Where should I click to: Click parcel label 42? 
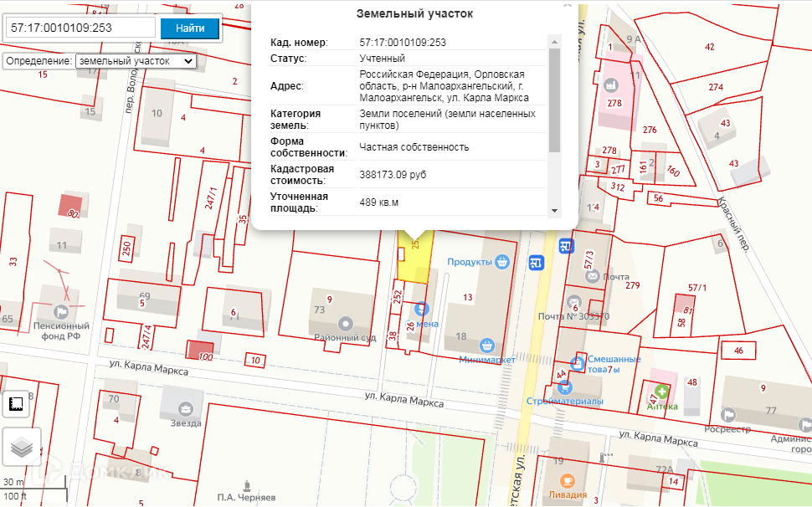pyautogui.click(x=710, y=47)
